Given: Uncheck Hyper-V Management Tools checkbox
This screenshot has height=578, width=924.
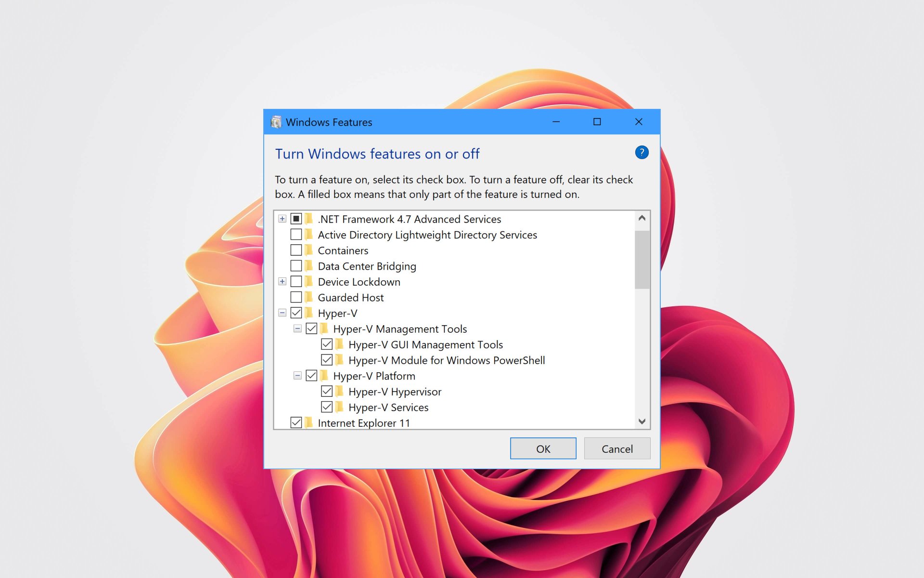Looking at the screenshot, I should tap(312, 328).
